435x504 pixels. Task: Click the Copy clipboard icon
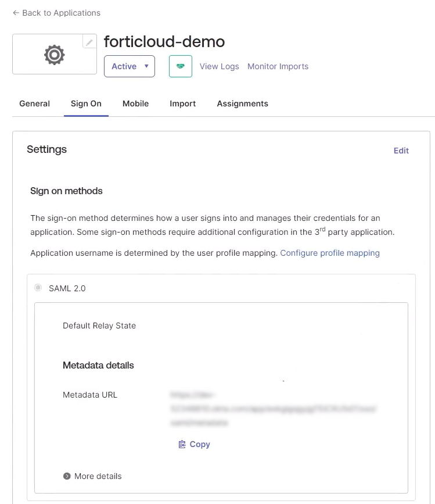[x=182, y=444]
